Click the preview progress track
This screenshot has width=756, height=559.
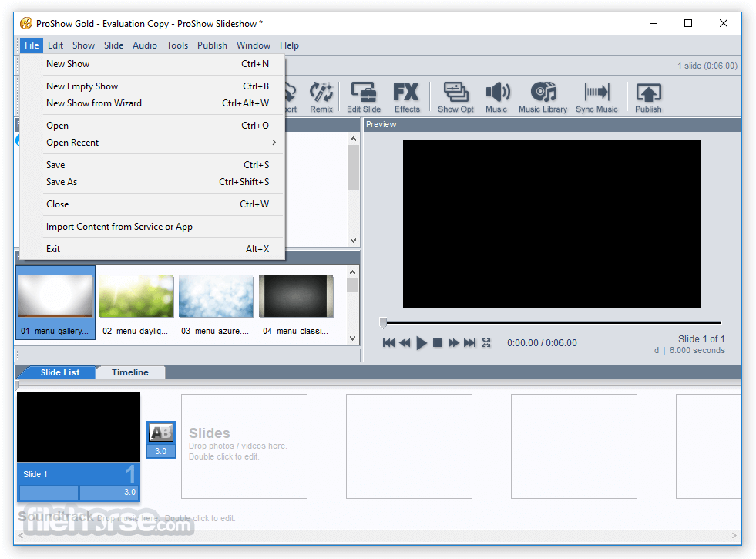coord(553,322)
